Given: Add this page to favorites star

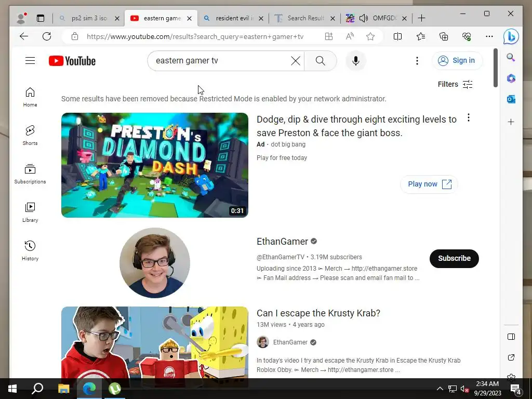Looking at the screenshot, I should pyautogui.click(x=370, y=37).
